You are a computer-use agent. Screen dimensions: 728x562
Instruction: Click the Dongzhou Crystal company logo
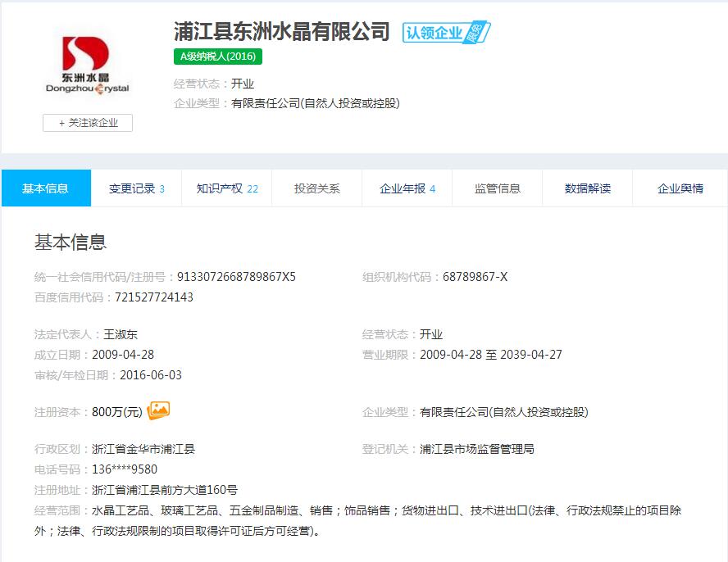[x=87, y=65]
